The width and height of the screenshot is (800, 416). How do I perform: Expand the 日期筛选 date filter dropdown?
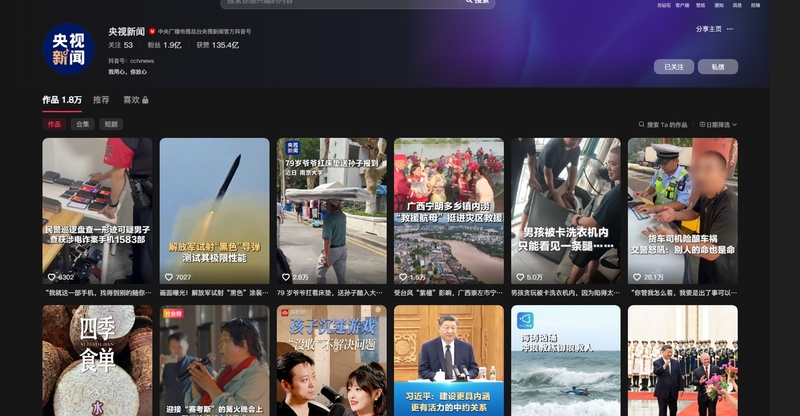718,125
